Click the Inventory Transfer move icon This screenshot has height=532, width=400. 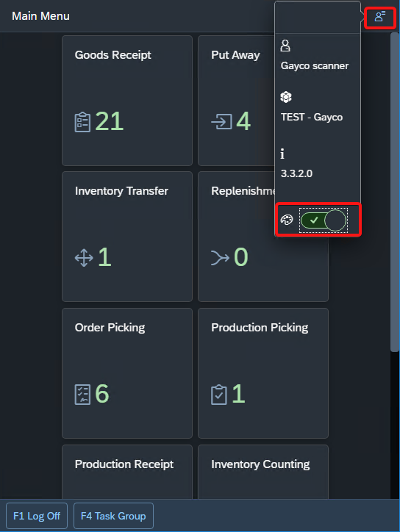pyautogui.click(x=84, y=257)
